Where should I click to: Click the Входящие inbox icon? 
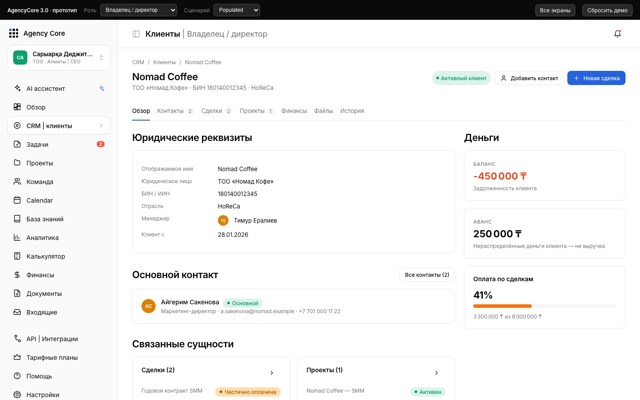coord(17,312)
